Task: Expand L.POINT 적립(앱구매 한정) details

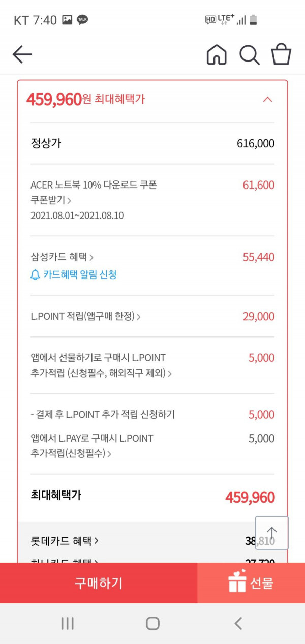Action: coord(85,317)
